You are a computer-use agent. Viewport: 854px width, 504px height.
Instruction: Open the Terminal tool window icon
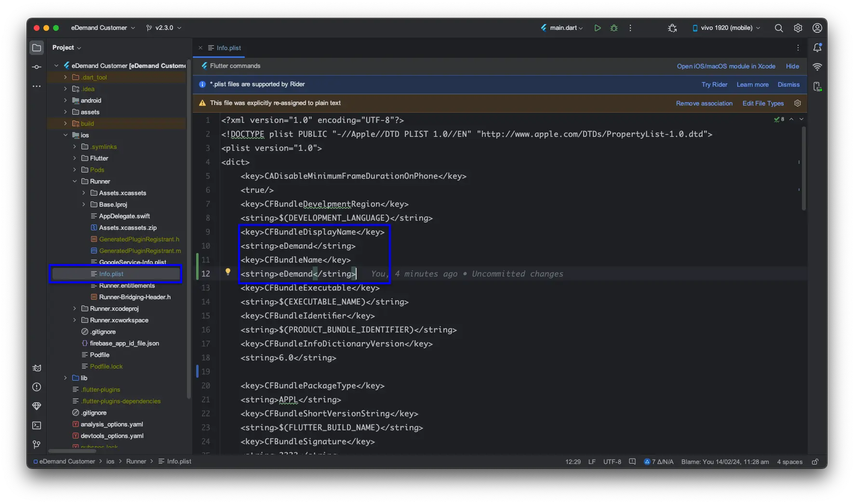37,425
